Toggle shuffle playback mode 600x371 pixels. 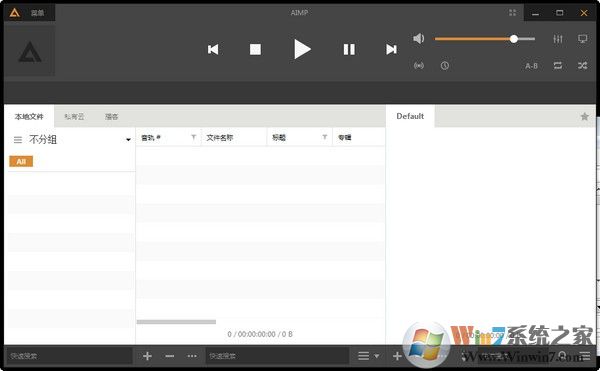pos(582,66)
